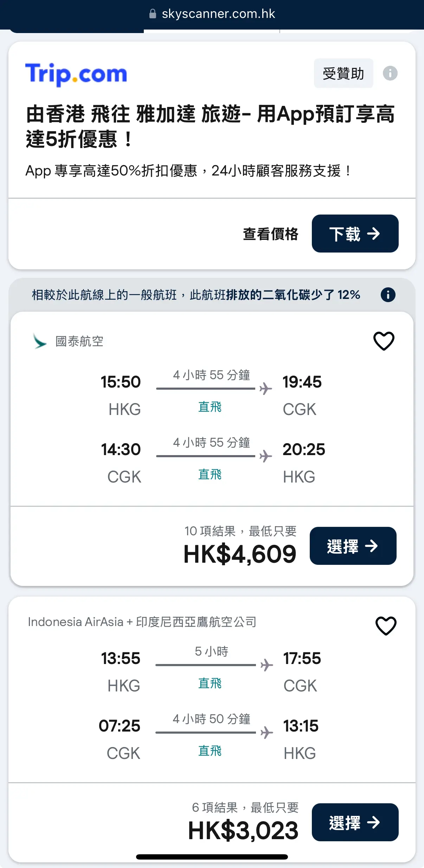The image size is (424, 868).
Task: Open sponsored ad info icon
Action: [390, 74]
